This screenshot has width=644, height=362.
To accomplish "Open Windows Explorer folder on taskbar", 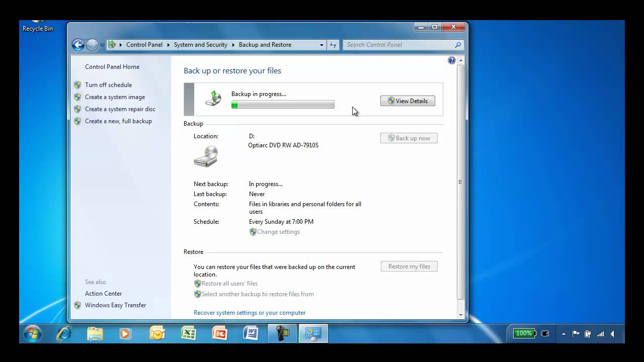I will 95,333.
